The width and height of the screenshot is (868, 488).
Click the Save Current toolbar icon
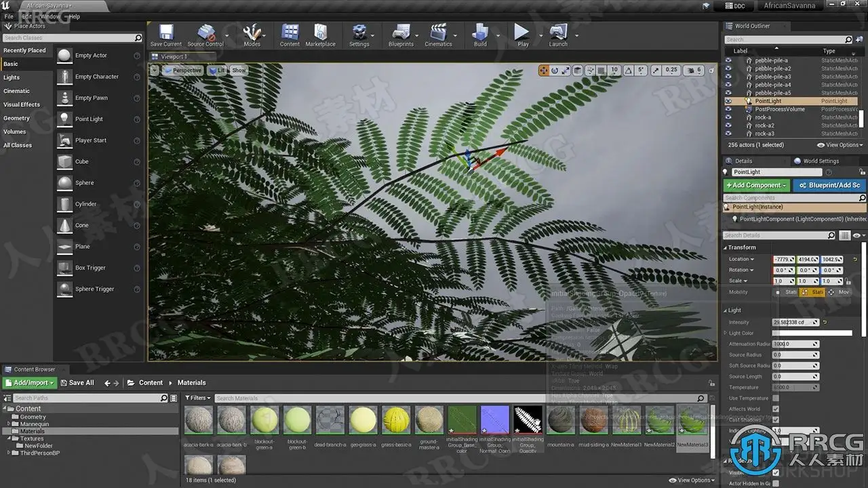coord(165,33)
